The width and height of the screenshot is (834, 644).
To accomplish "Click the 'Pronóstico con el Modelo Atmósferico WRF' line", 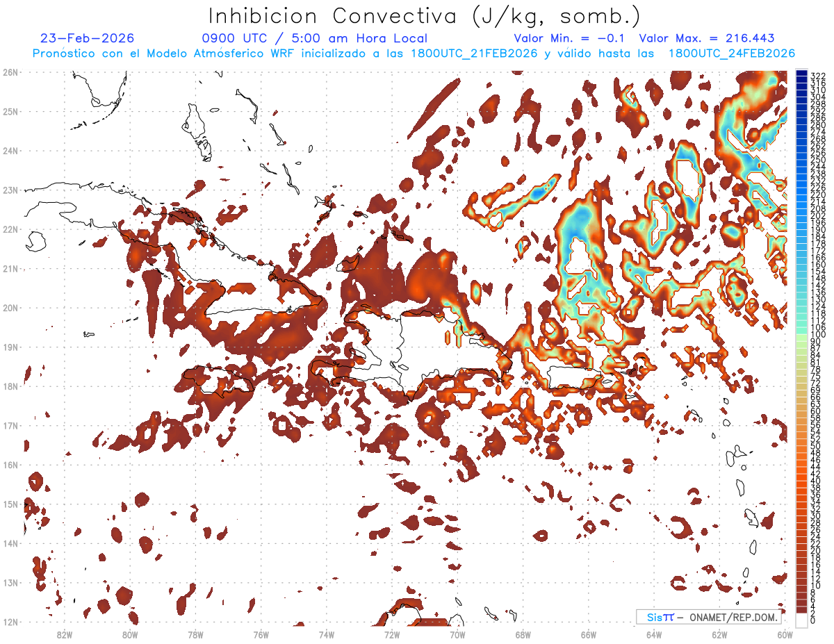I will (414, 53).
